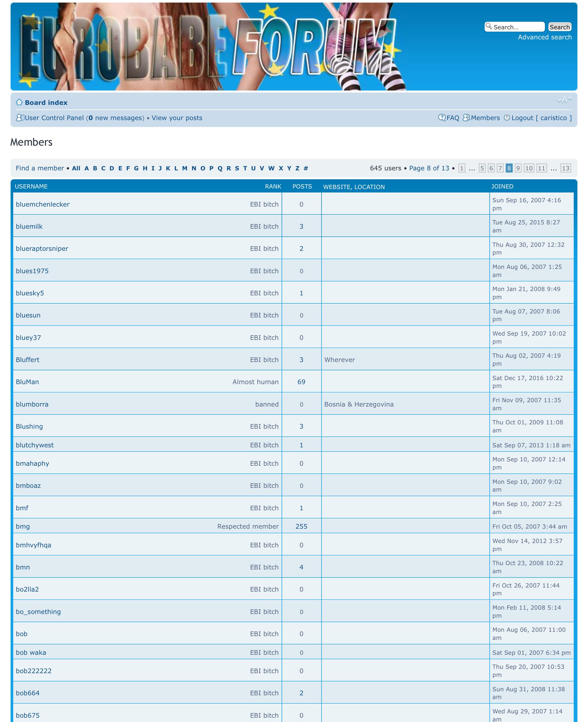Filter members by letter B

[x=95, y=168]
